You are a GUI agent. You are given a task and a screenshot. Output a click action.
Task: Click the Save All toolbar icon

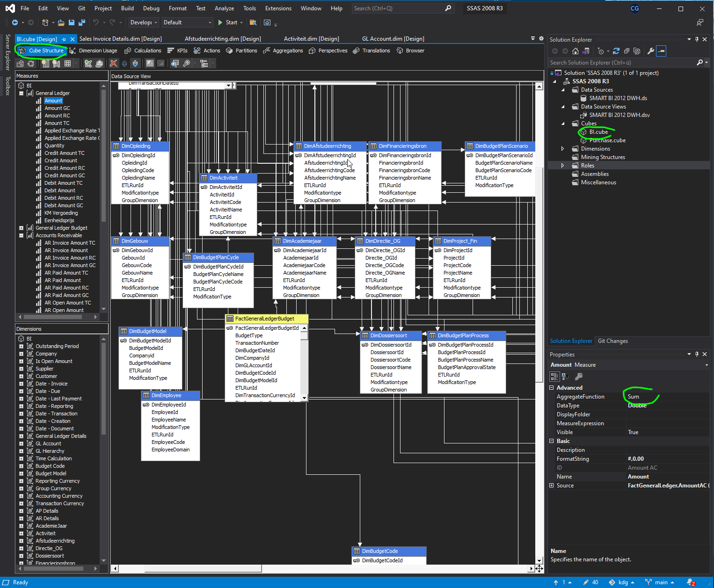[82, 22]
